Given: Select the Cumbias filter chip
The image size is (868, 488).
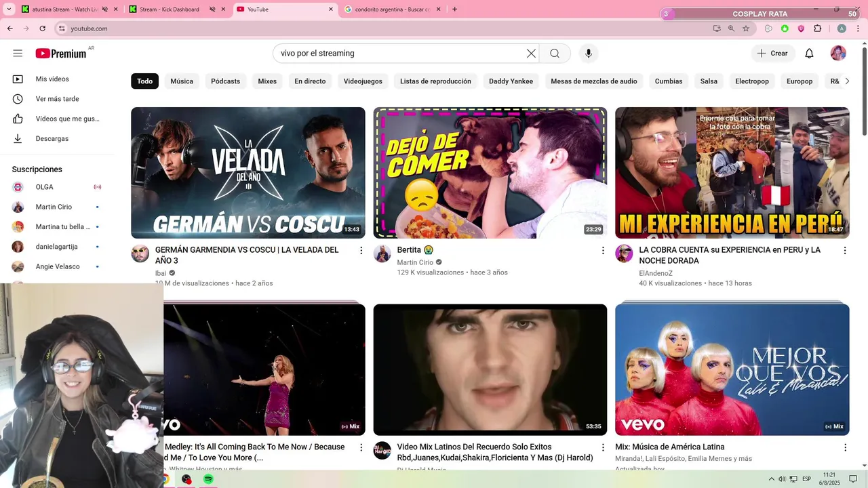Looking at the screenshot, I should (669, 81).
